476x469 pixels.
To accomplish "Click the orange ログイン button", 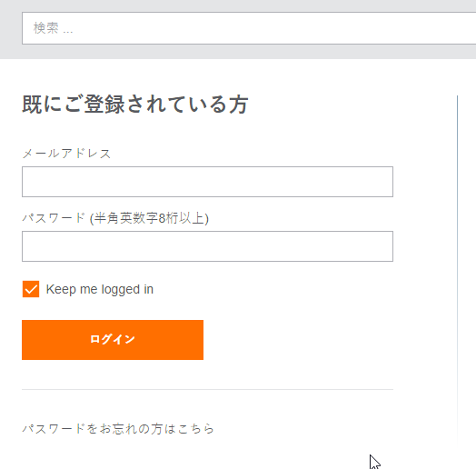I will point(113,340).
